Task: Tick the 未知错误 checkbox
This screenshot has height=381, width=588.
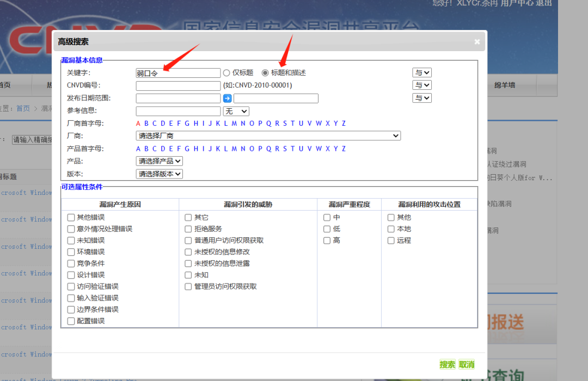Action: point(71,241)
